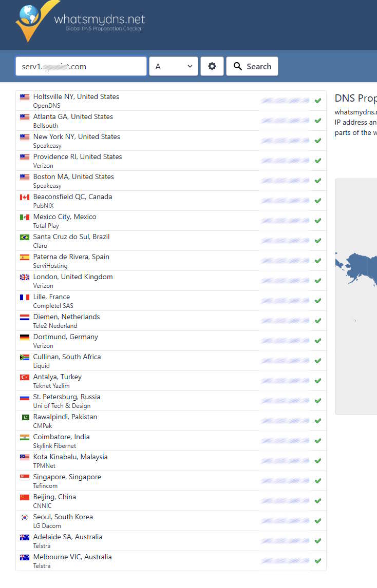
Task: Click the Canada flag for Beaconsfield QC
Action: click(x=25, y=197)
